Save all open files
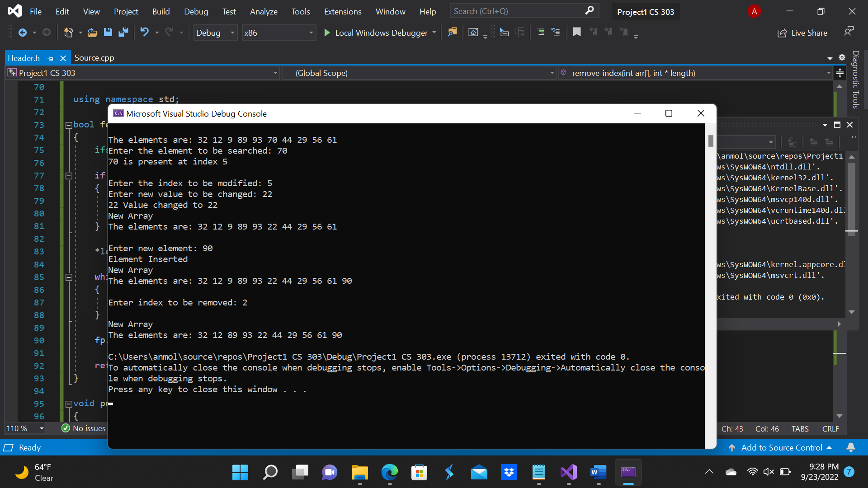Image resolution: width=868 pixels, height=488 pixels. coord(123,32)
